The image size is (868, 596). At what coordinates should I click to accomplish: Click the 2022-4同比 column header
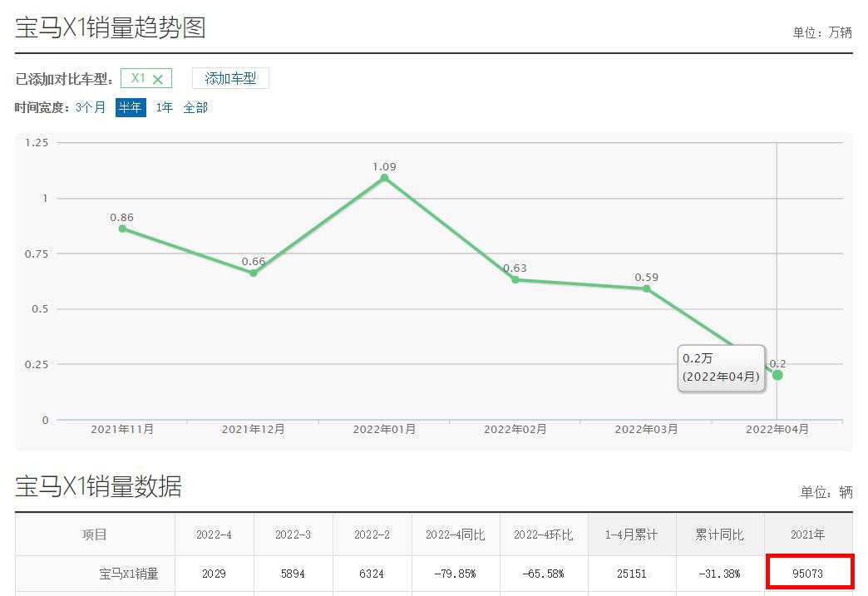coord(455,534)
